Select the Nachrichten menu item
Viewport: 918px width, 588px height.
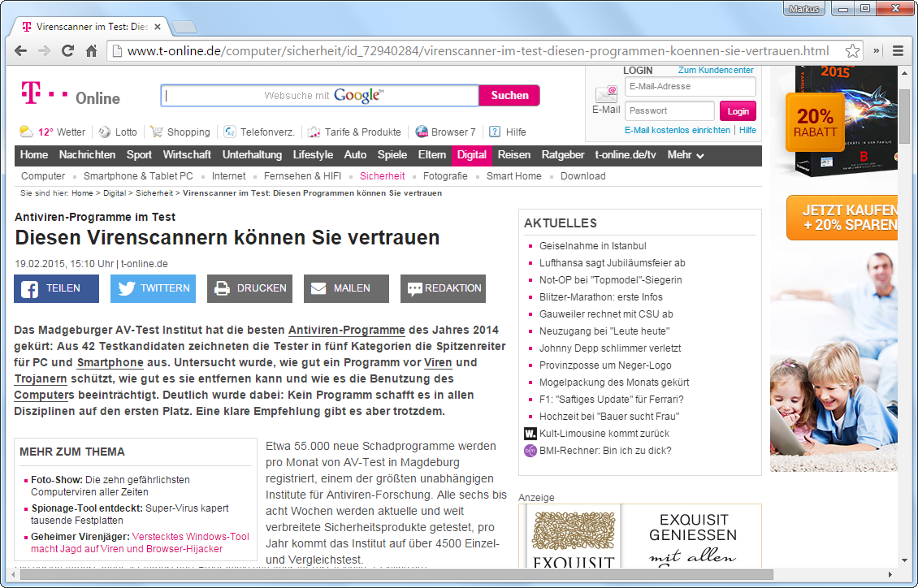tap(87, 155)
